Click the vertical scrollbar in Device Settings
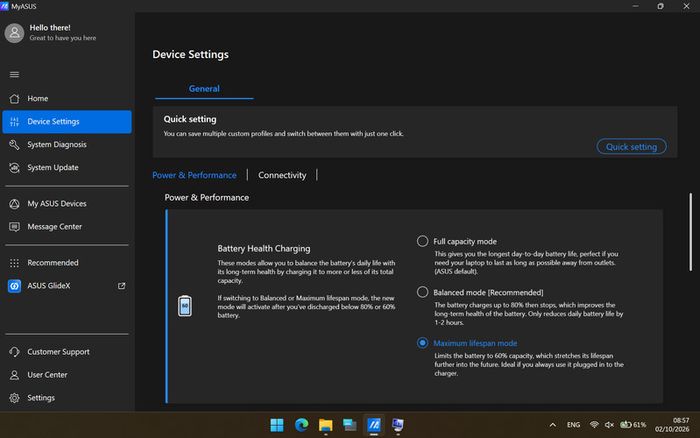 [x=690, y=232]
